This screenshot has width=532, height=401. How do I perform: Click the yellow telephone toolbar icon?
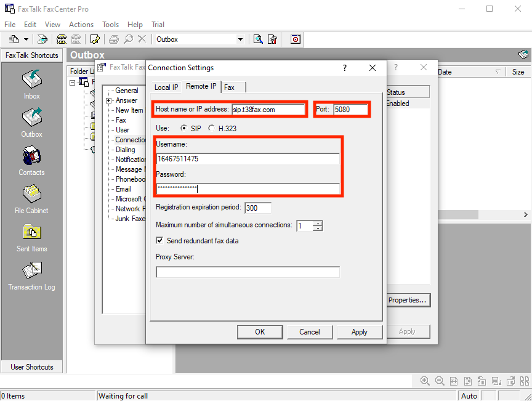point(62,39)
